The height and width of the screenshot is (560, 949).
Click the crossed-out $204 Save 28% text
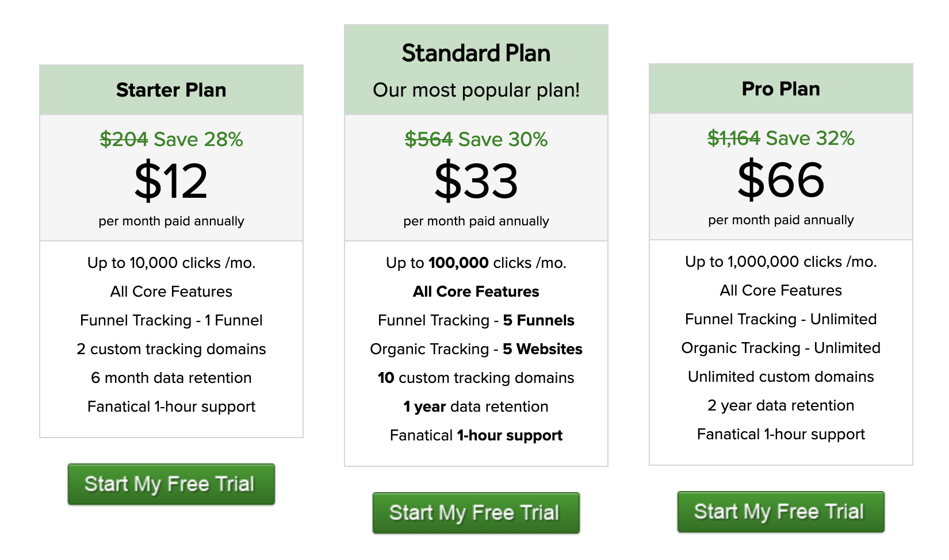coord(171,139)
